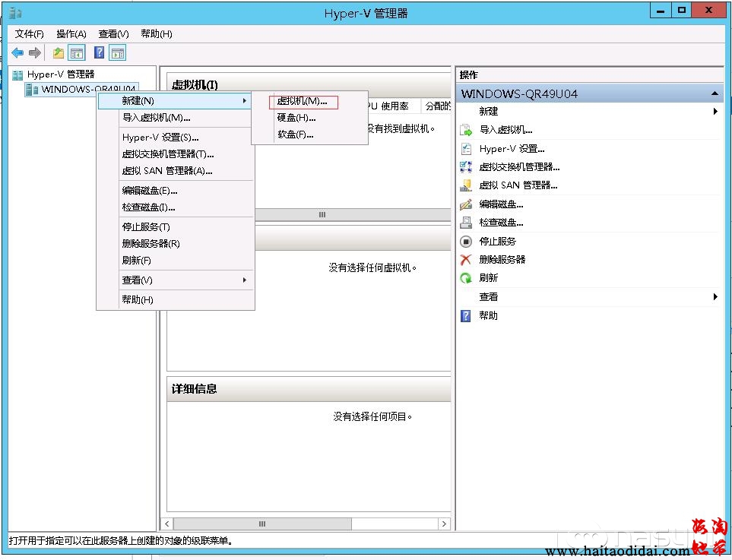The width and height of the screenshot is (732, 560).
Task: Click the 停止服务 icon in the actions pane
Action: point(466,242)
